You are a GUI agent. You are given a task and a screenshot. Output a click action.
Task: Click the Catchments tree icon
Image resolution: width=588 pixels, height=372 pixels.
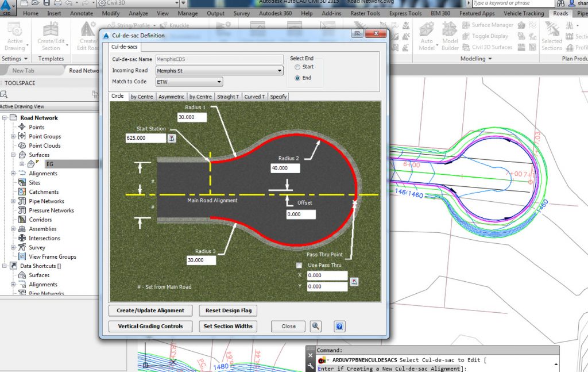coord(22,192)
